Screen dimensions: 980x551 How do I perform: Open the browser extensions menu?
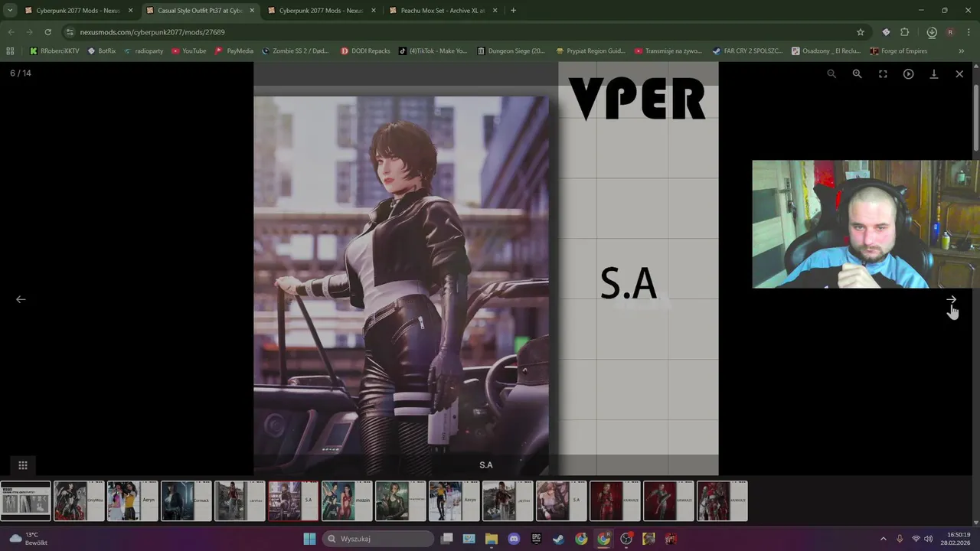(x=905, y=32)
